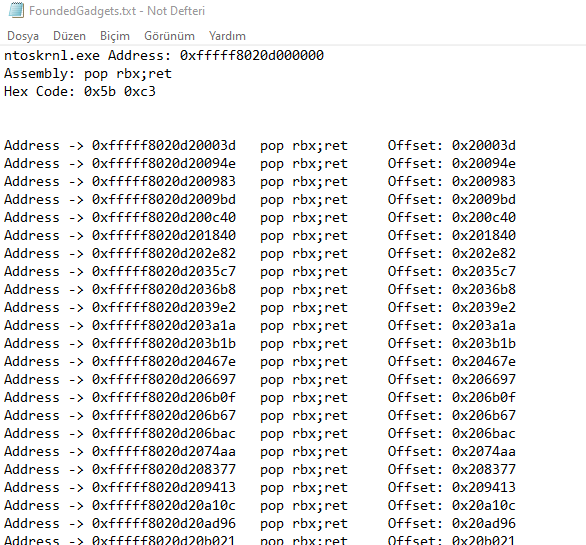Viewport: 586px width, 545px height.
Task: Open the Yardım menu
Action: [227, 36]
